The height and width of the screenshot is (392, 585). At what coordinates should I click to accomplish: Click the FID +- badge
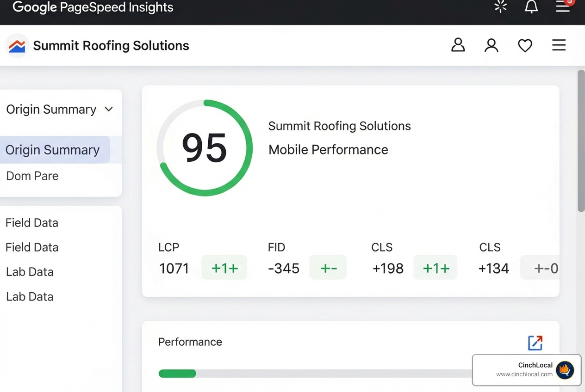(x=328, y=268)
